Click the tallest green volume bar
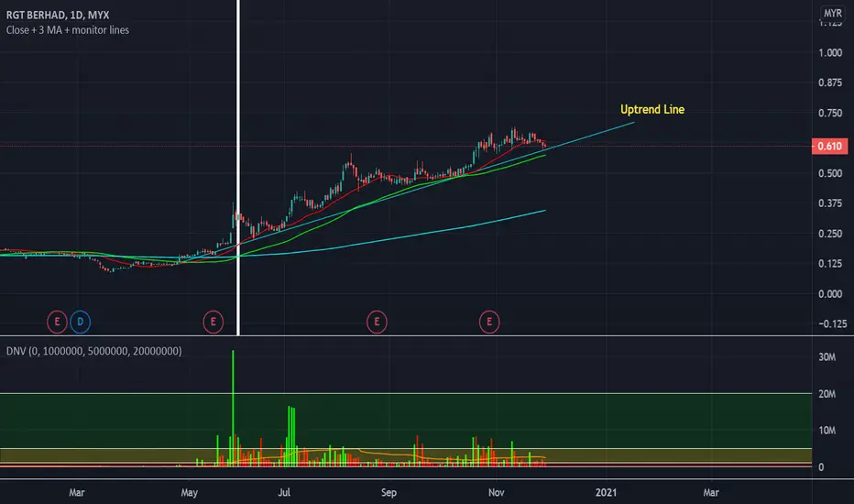This screenshot has width=854, height=504. 233,408
